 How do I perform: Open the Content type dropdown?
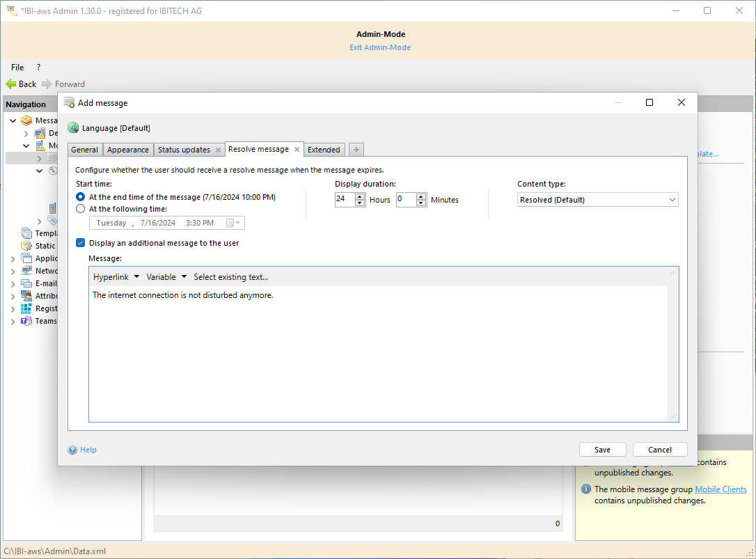598,200
